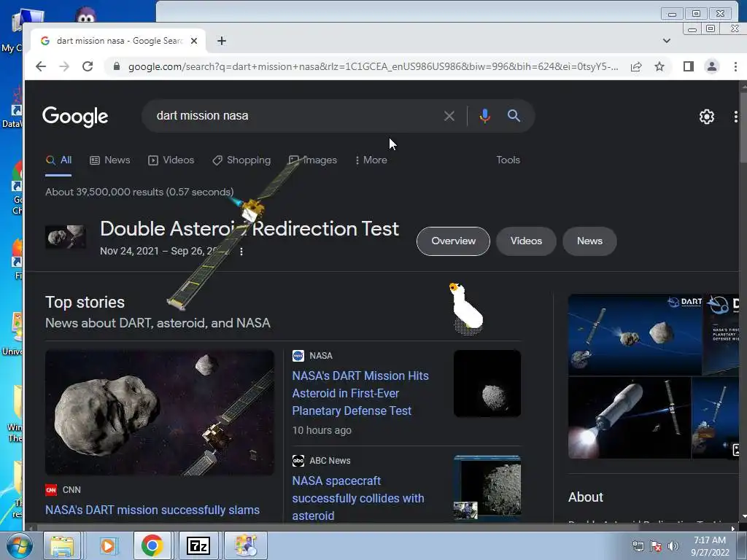Close the dart mission nasa tab
747x560 pixels.
(194, 41)
